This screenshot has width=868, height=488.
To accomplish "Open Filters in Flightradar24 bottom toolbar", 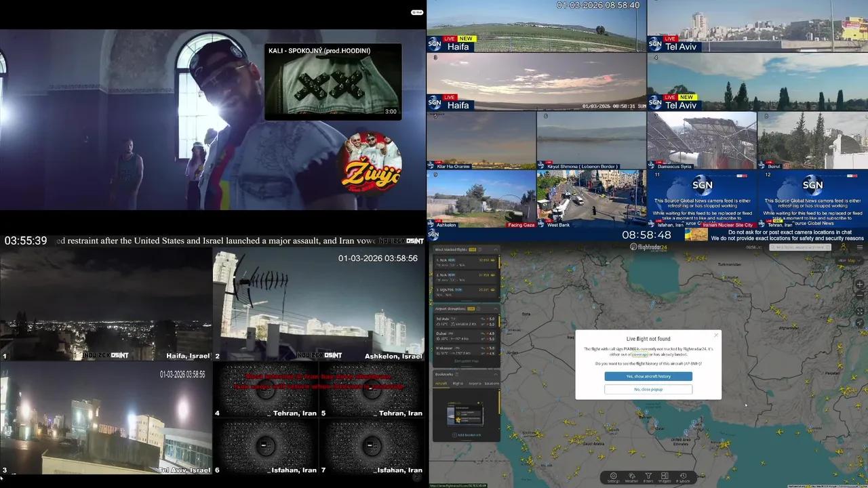I will pos(648,477).
